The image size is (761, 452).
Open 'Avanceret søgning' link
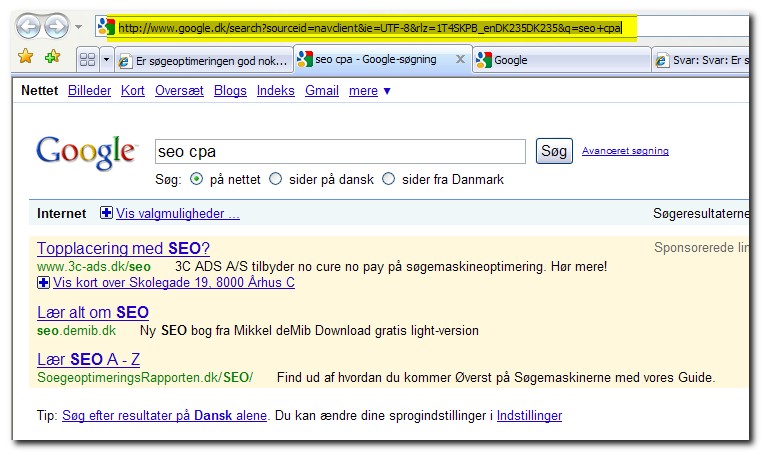tap(625, 151)
